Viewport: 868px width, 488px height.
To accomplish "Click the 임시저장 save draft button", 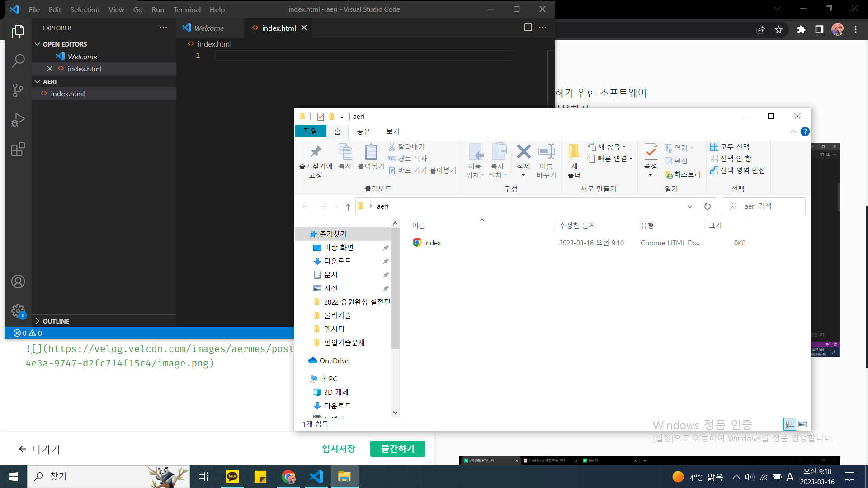I will [x=339, y=449].
